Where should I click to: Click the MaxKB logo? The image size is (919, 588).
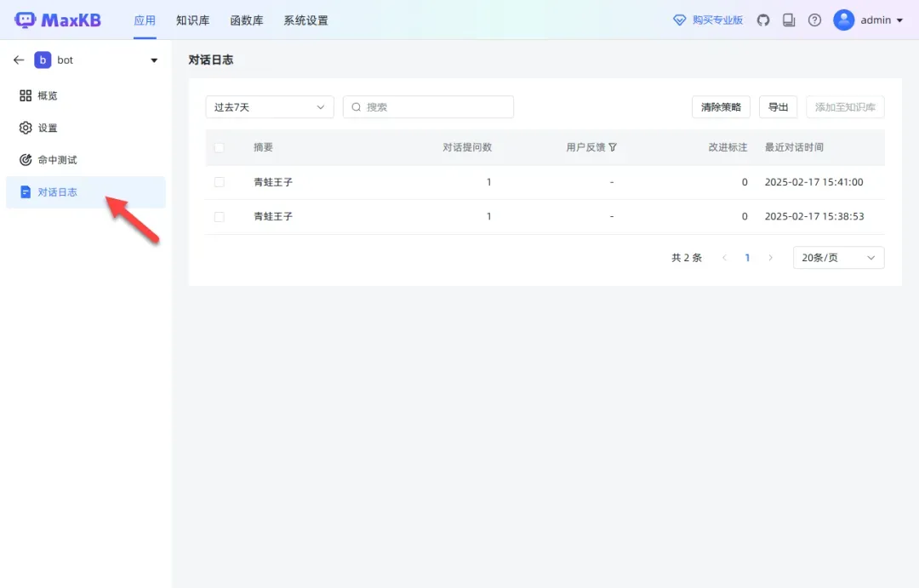click(58, 20)
